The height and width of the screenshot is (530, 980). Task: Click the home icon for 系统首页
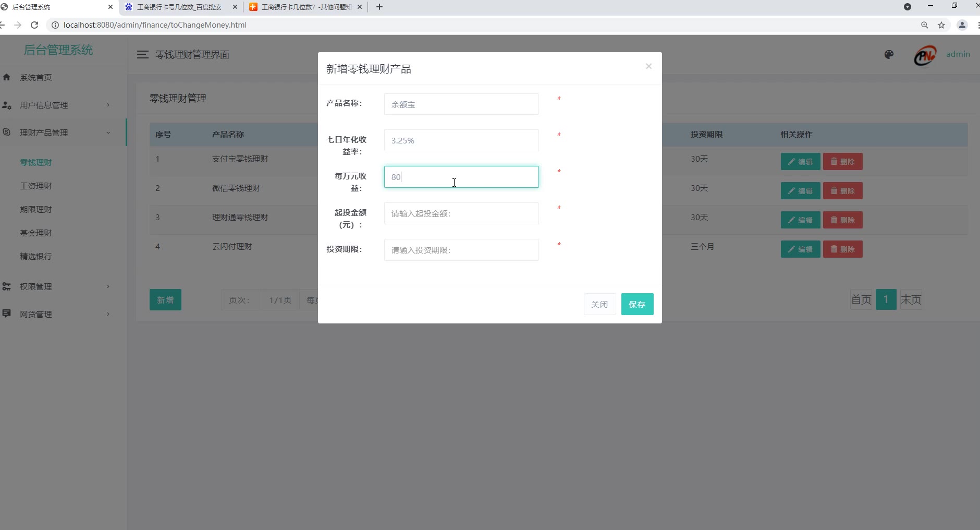point(7,77)
